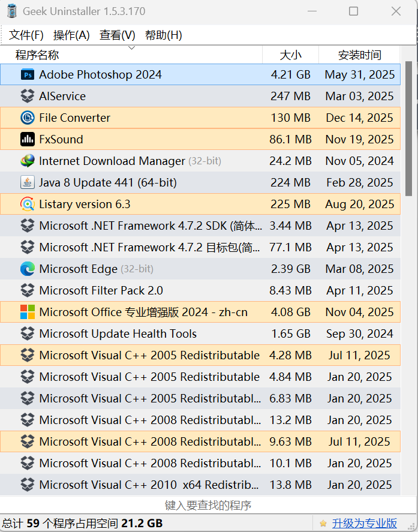Click the program search input field
The height and width of the screenshot is (532, 418).
pyautogui.click(x=209, y=506)
